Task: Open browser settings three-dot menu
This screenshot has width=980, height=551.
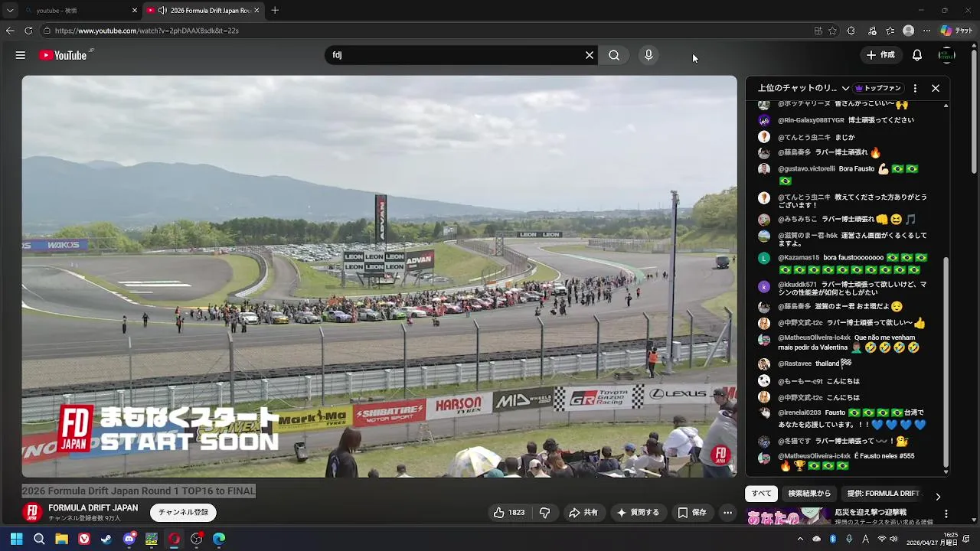Action: 927,31
